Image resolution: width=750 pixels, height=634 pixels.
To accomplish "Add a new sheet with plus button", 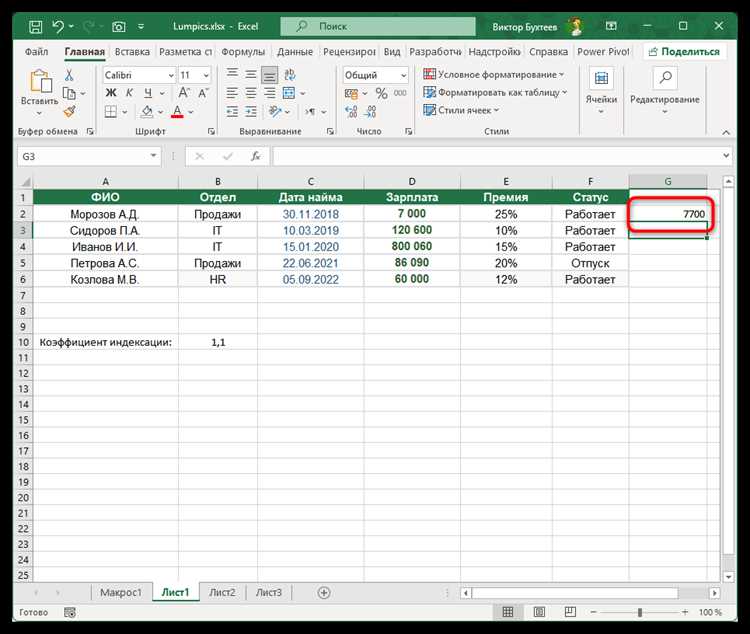I will [x=324, y=593].
